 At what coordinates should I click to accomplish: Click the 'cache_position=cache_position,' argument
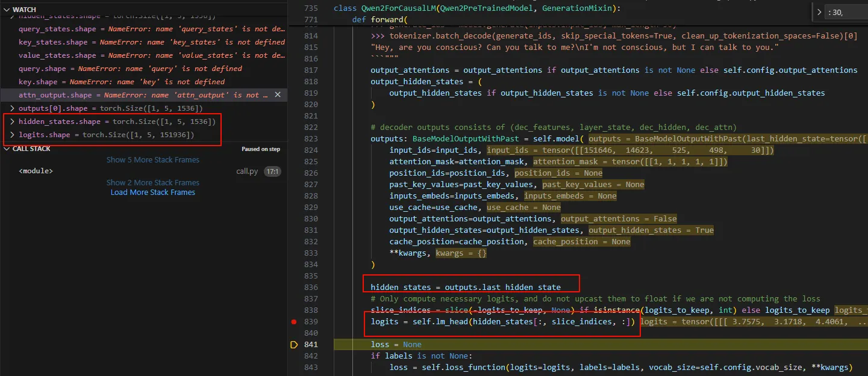pos(460,242)
